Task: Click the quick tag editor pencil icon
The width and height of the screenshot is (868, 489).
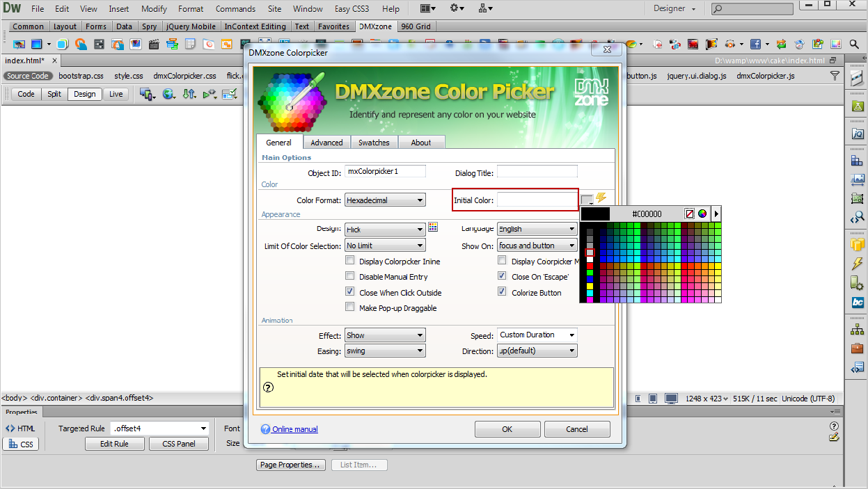Action: click(x=834, y=438)
